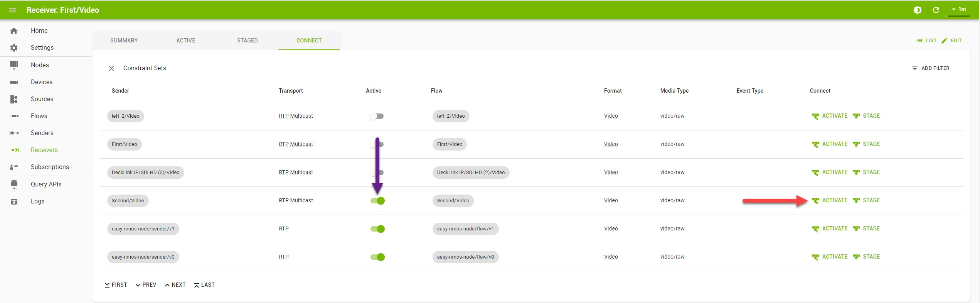Click the LIST button
The width and height of the screenshot is (980, 303).
click(926, 41)
